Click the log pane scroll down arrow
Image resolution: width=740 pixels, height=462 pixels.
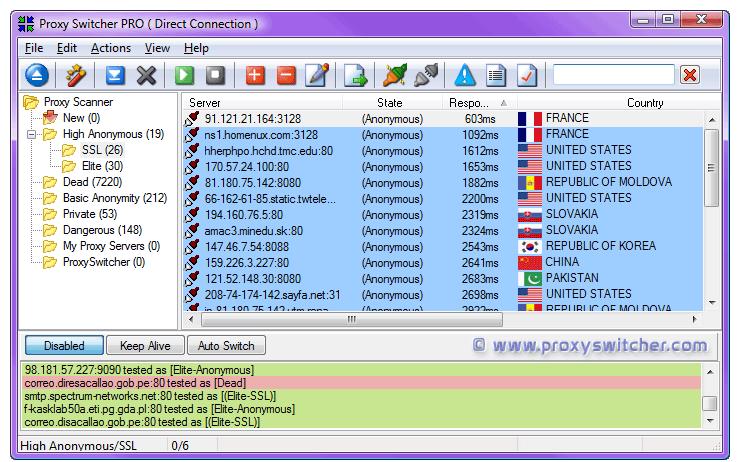tap(710, 420)
